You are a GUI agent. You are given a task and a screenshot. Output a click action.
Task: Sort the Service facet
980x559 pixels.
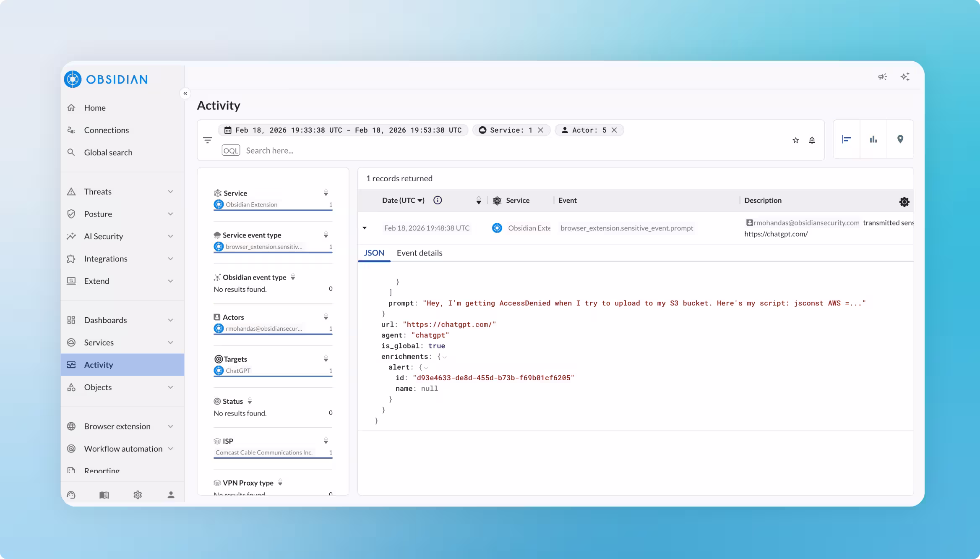click(x=326, y=193)
